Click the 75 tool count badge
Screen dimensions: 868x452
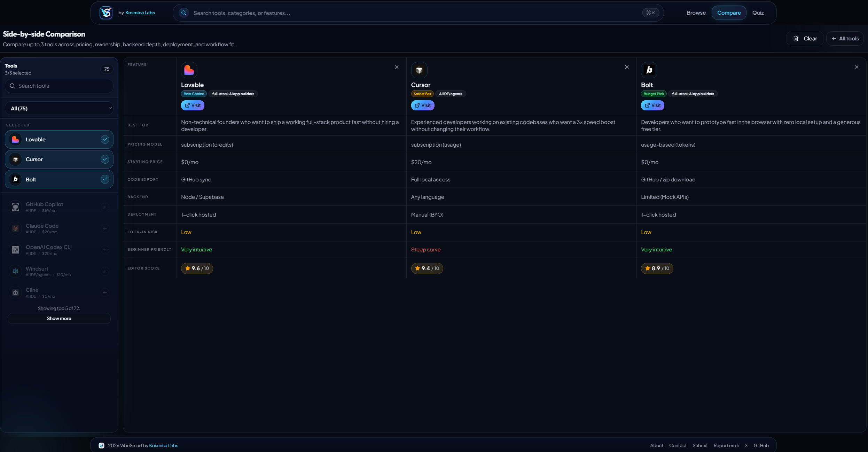pyautogui.click(x=107, y=69)
